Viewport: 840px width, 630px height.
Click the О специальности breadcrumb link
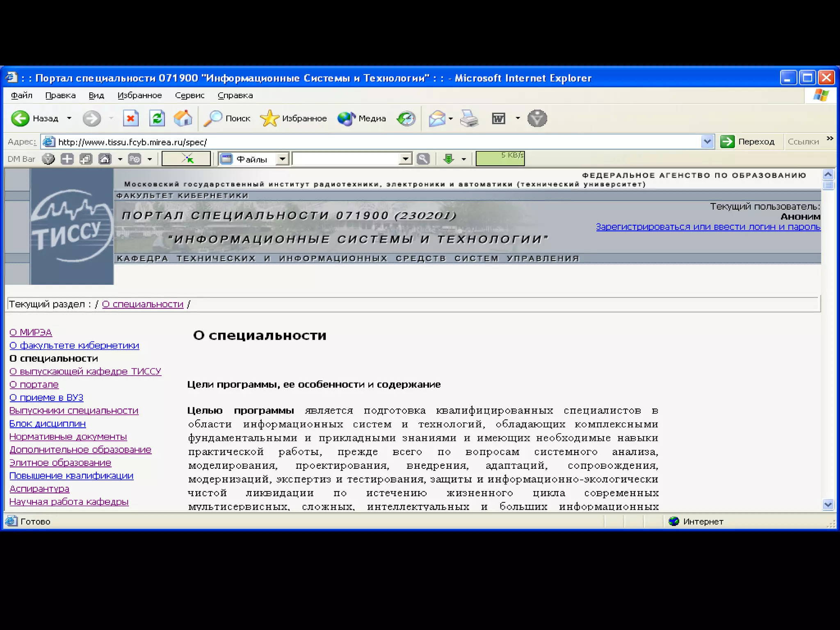pos(143,304)
